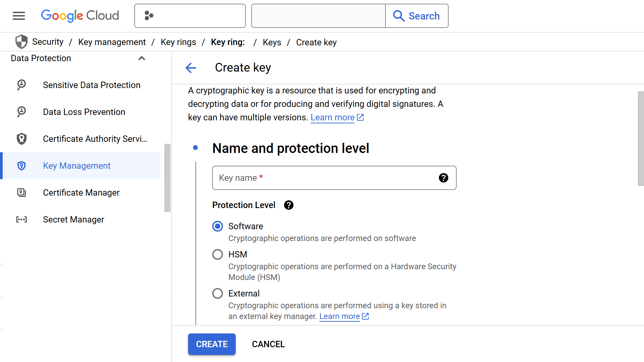Collapse the Data Protection section
This screenshot has width=644, height=362.
(142, 58)
